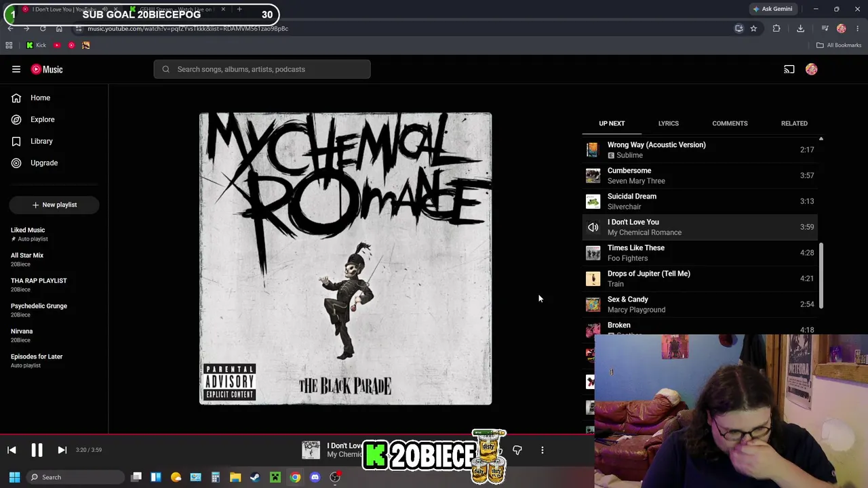Open the Windows Start menu
The width and height of the screenshot is (868, 488).
tap(14, 477)
